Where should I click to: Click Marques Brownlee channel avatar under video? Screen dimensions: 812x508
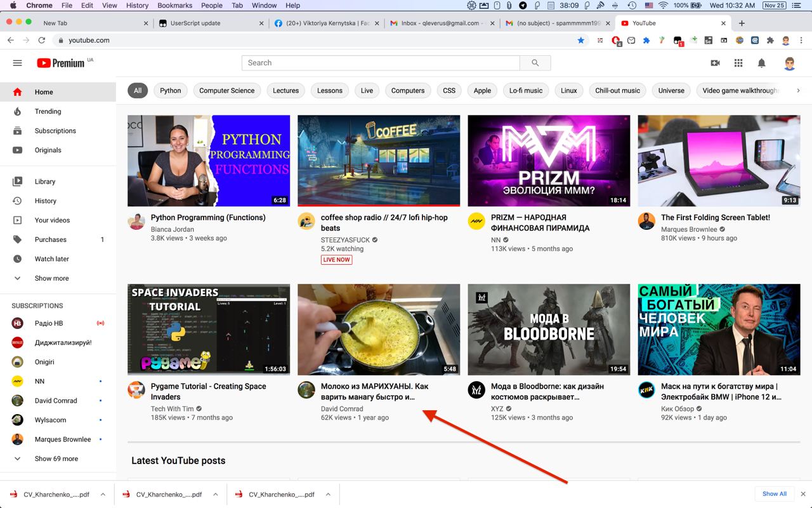(646, 221)
